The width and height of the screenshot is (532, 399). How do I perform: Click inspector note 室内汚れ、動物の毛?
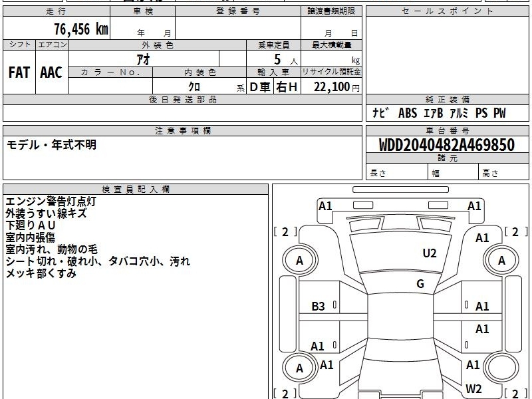pos(52,249)
